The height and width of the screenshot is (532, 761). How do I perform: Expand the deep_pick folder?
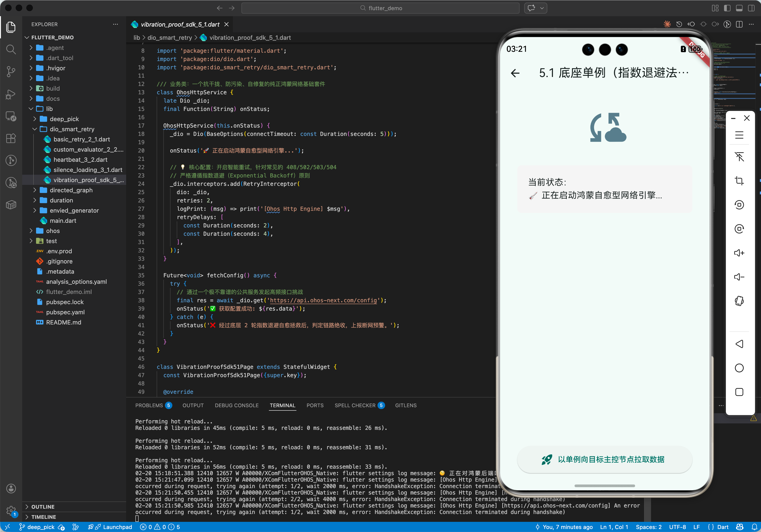click(x=64, y=119)
